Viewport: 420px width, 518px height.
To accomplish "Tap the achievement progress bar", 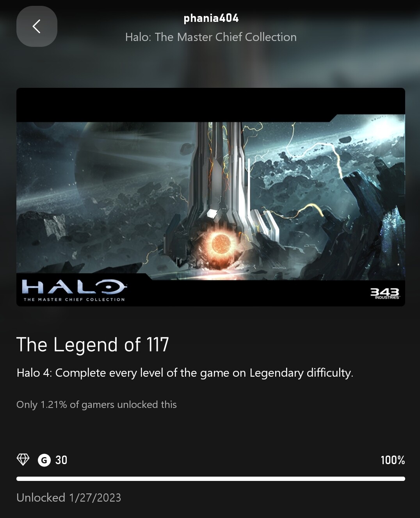I will [x=211, y=479].
